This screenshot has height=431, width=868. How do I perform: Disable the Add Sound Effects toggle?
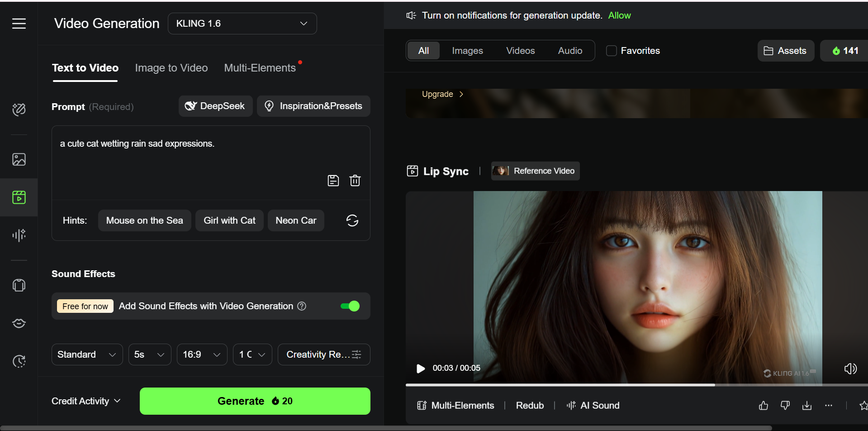[349, 306]
